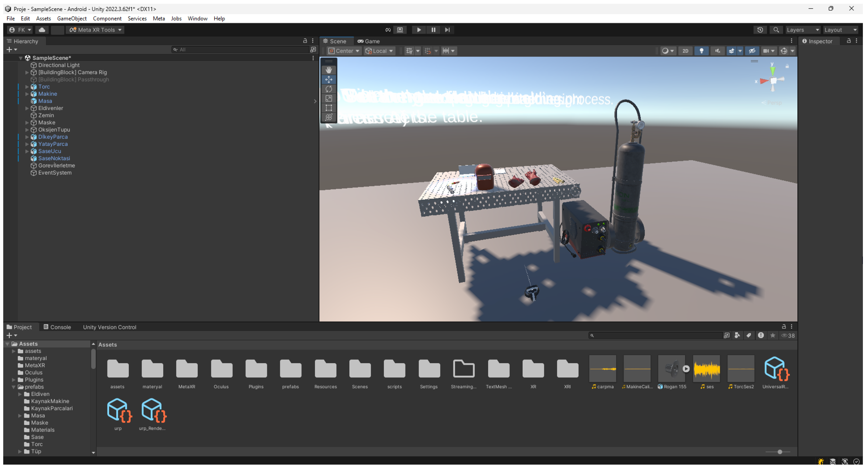Viewport: 868px width, 470px height.
Task: Select the Rotate tool
Action: (x=329, y=89)
